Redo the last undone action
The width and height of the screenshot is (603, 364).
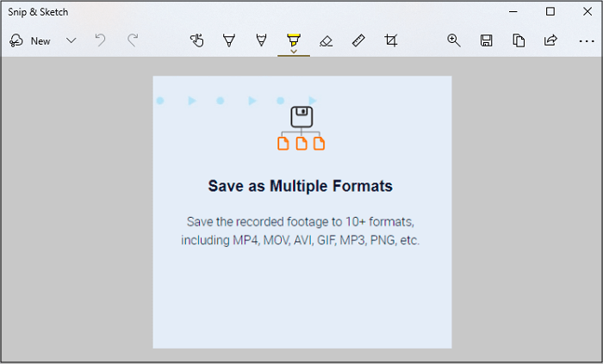click(x=133, y=40)
